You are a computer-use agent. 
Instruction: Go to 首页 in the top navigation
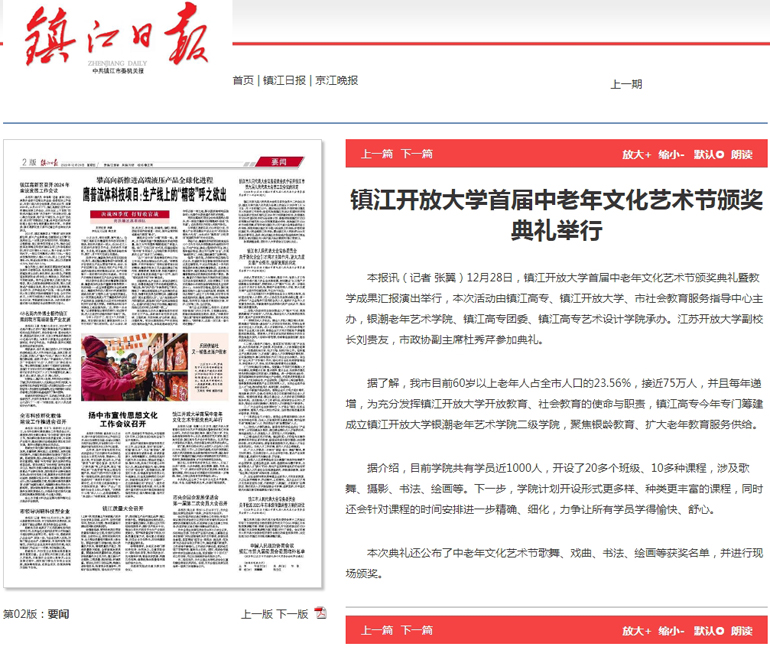point(243,80)
